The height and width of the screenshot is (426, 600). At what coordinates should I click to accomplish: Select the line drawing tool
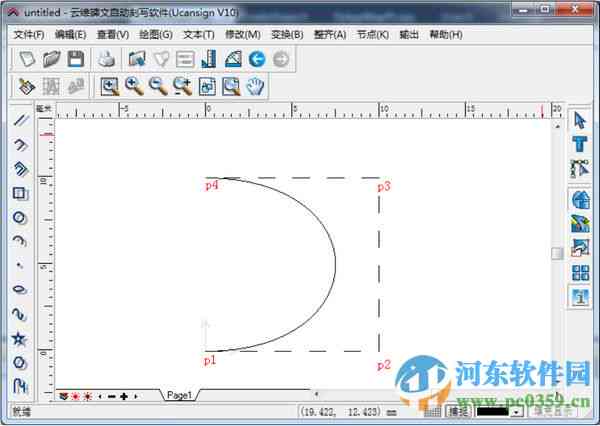pos(20,120)
